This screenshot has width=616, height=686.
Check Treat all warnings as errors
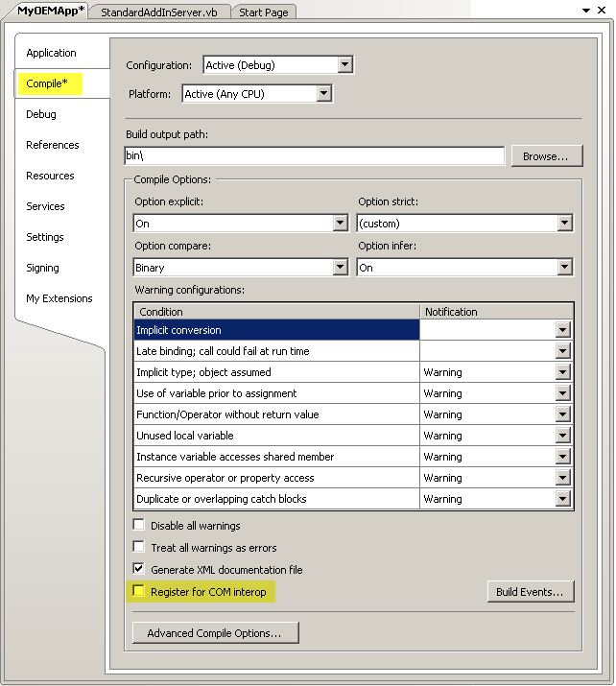[139, 547]
